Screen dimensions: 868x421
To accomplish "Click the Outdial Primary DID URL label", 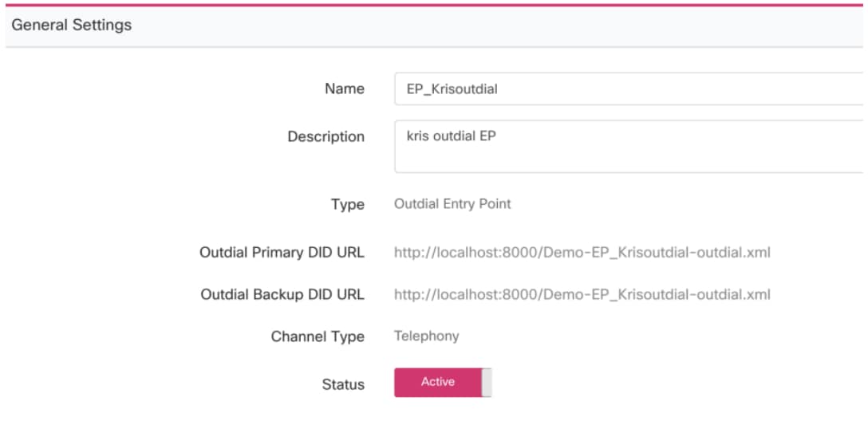I will [282, 253].
